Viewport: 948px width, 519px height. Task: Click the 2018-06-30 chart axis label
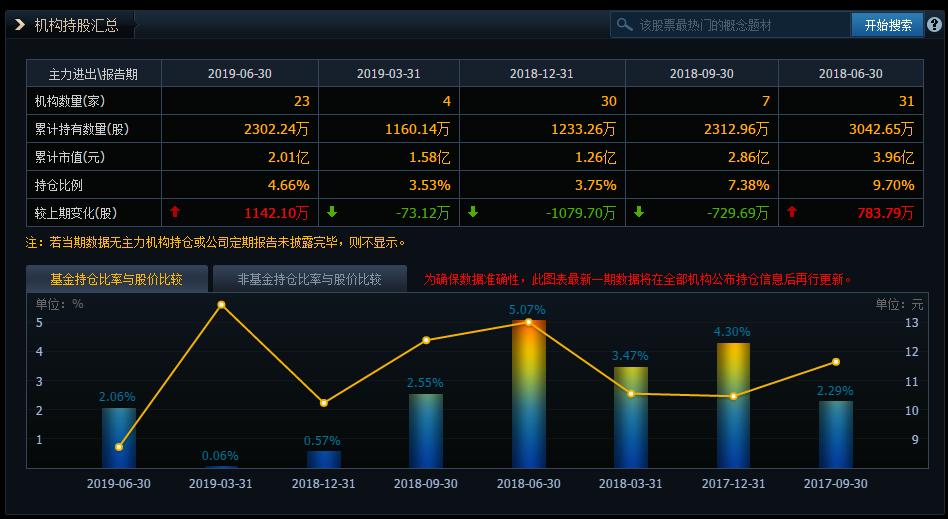pos(528,484)
